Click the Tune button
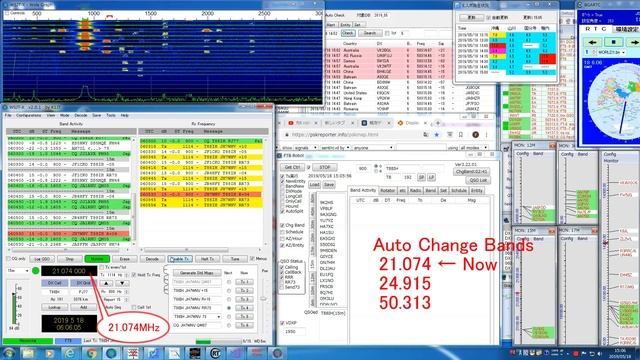640x360 pixels. 235,259
